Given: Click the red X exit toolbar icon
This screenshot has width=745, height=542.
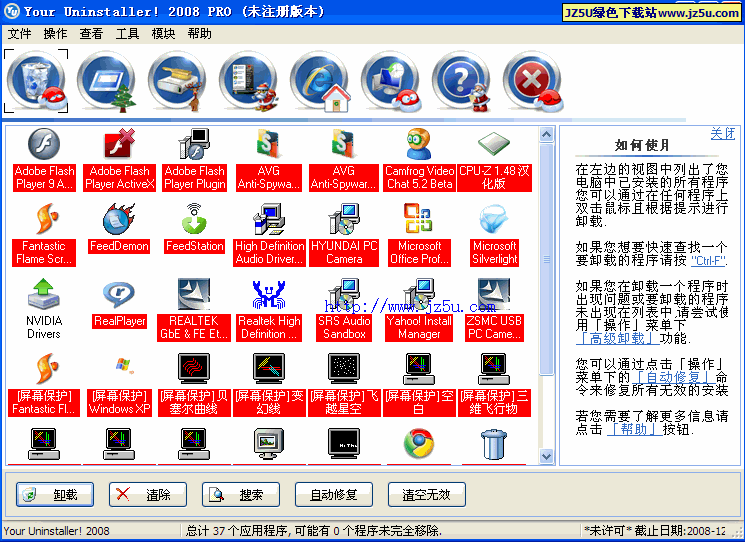Looking at the screenshot, I should point(532,81).
